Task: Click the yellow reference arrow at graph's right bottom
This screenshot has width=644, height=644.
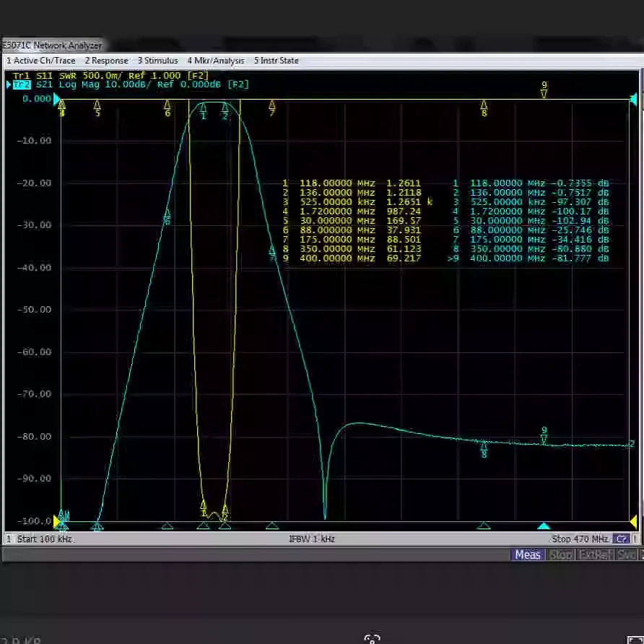Action: (633, 521)
